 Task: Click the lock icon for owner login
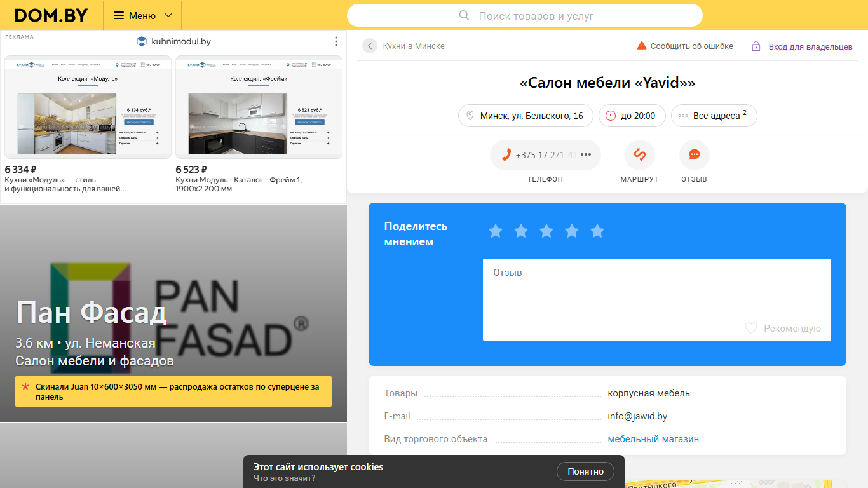coord(756,46)
